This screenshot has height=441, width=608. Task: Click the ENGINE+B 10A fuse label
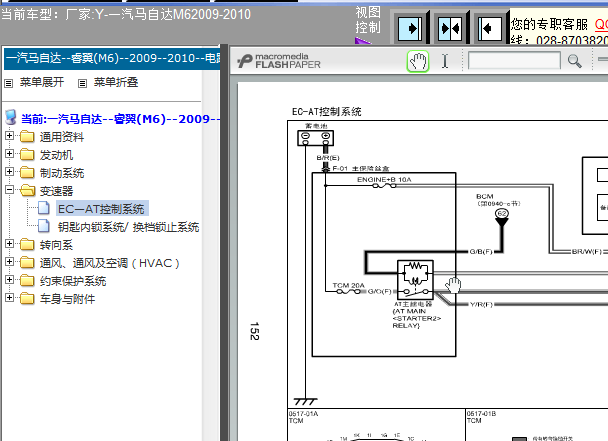[x=384, y=180]
